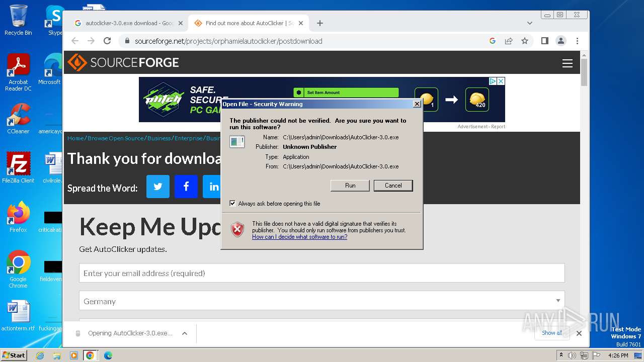Expand the Chrome tab search chevron
The width and height of the screenshot is (644, 362).
(x=529, y=23)
